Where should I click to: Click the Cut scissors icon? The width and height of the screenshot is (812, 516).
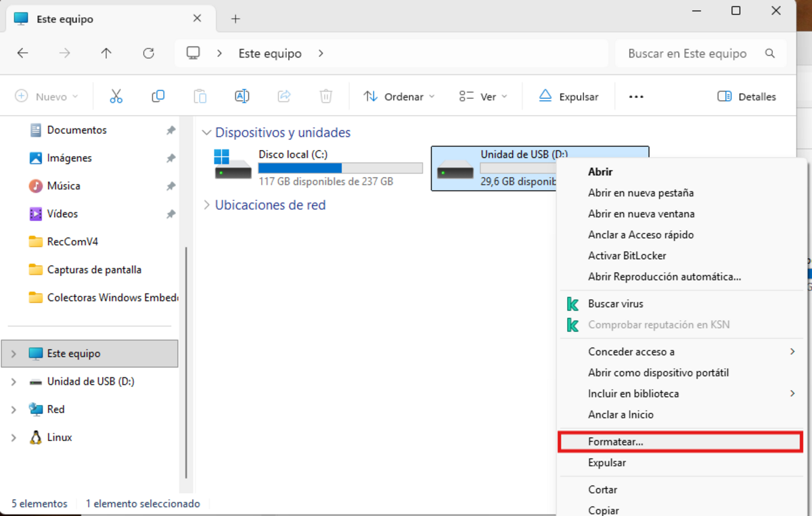coord(116,97)
